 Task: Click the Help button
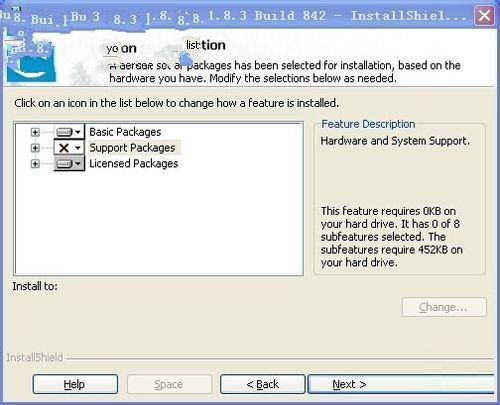pyautogui.click(x=75, y=384)
